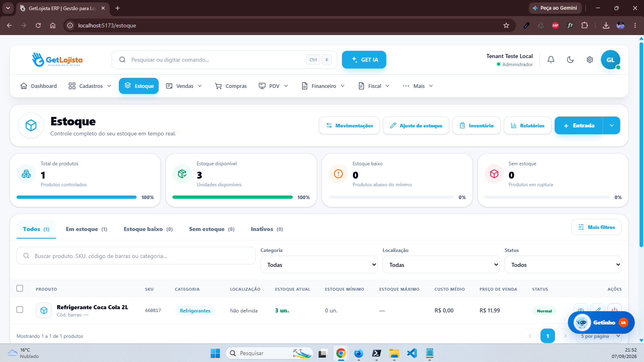Check the select-all checkbox in table header

20,288
